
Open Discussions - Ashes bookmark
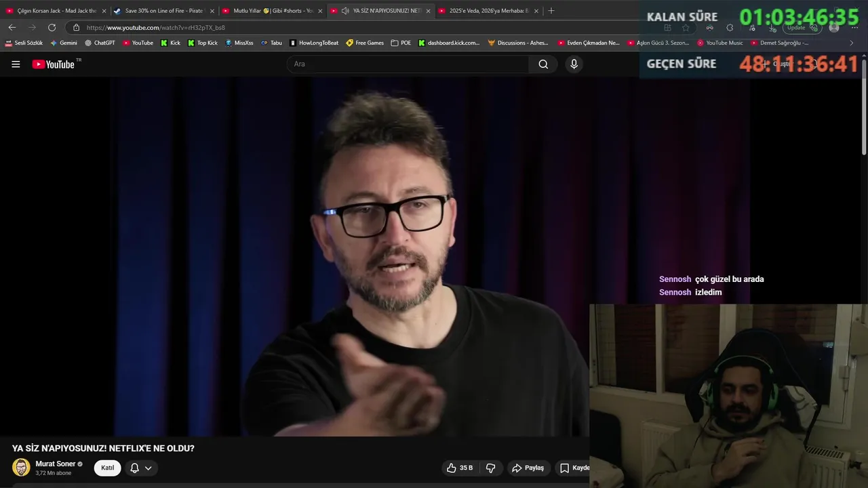pos(518,43)
